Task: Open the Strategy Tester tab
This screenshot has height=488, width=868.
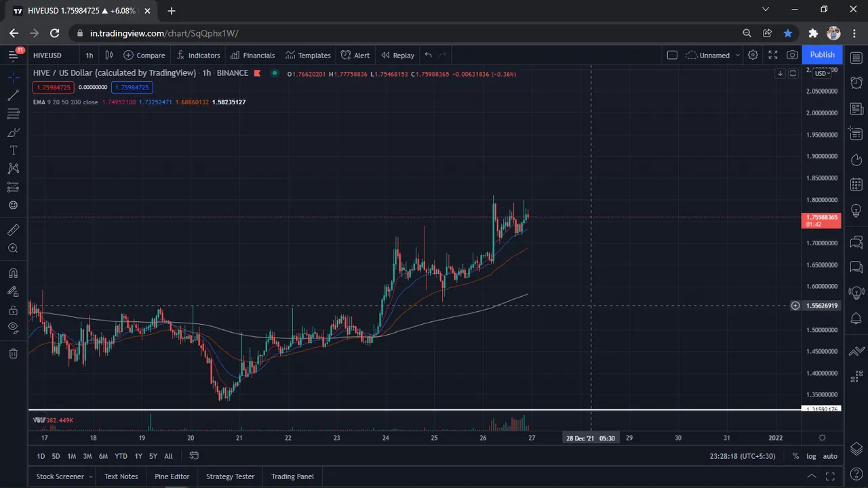Action: coord(231,476)
